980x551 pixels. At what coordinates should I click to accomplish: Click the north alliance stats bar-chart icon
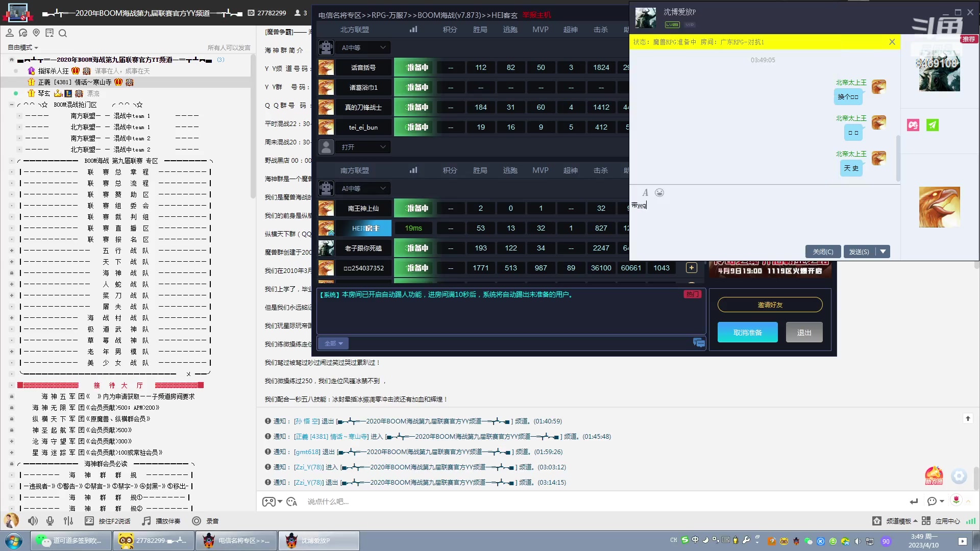point(413,30)
